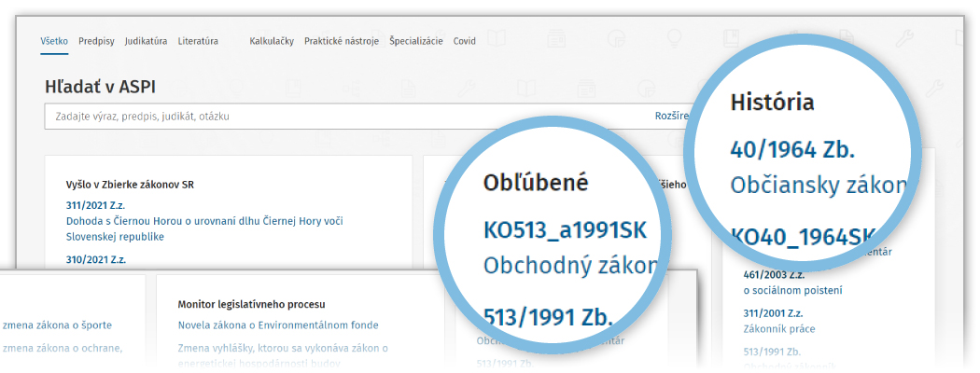Click Občiansky zákon in the História list

tap(817, 184)
